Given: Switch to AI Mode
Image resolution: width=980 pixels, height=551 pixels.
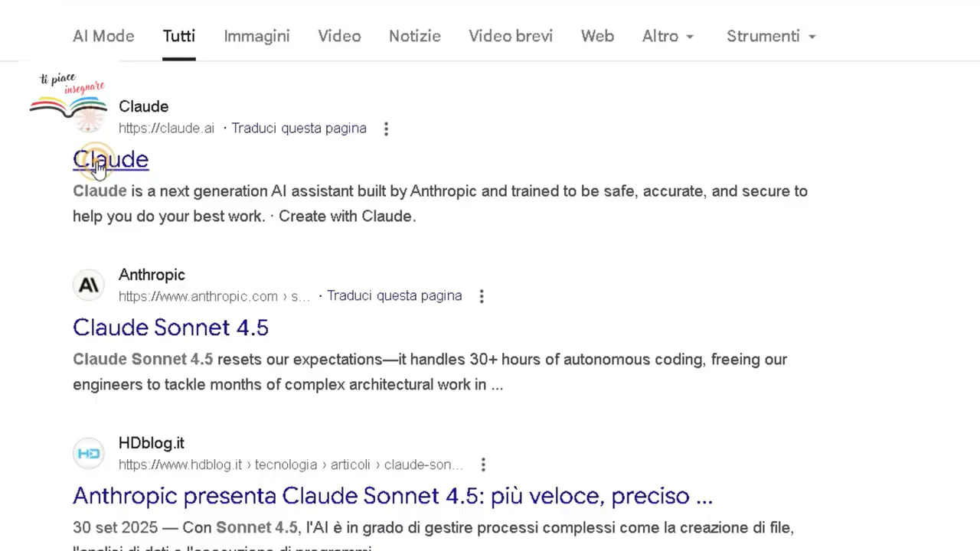Looking at the screenshot, I should tap(103, 36).
